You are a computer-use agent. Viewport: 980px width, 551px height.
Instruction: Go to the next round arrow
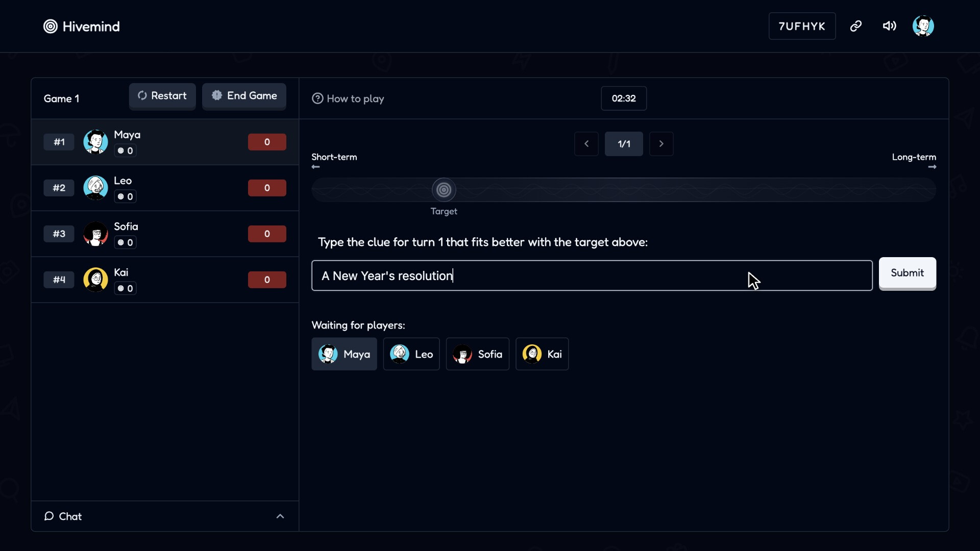(x=661, y=144)
